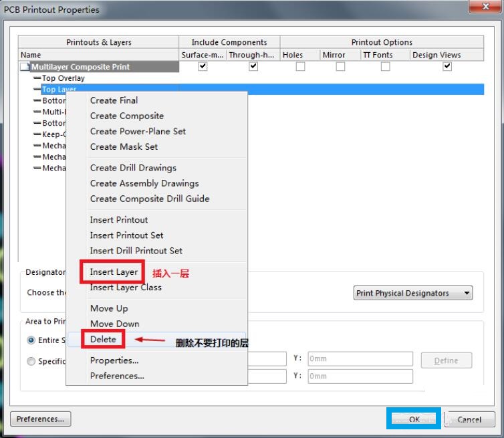Choose Insert Printout
504x438 pixels.
tap(119, 220)
